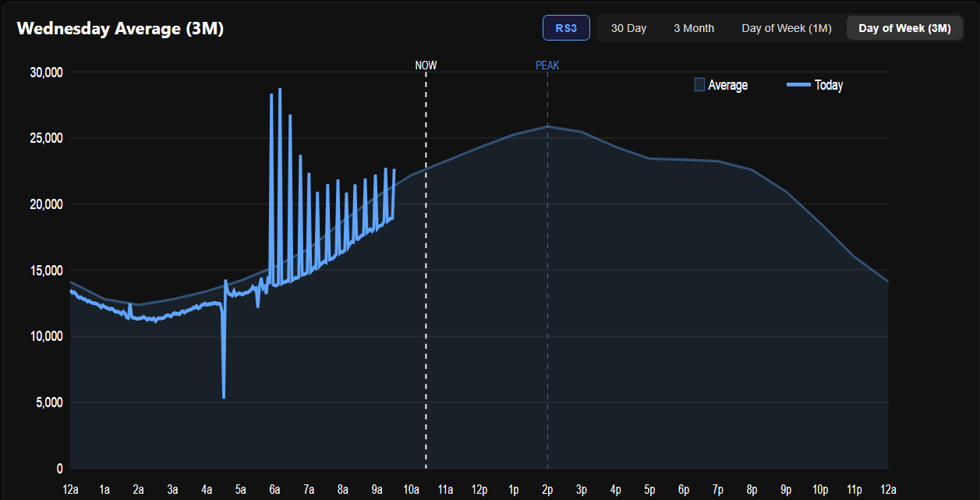This screenshot has height=500, width=980.
Task: Click the 6a x-axis label
Action: click(x=274, y=490)
